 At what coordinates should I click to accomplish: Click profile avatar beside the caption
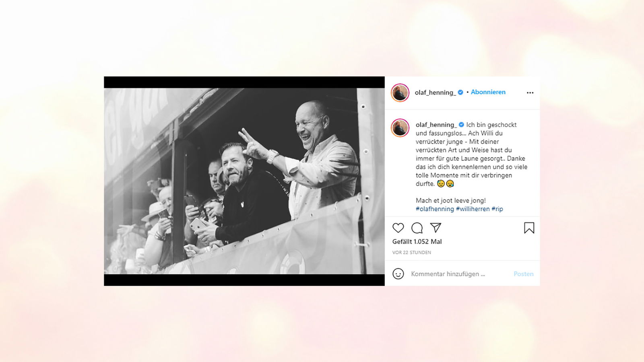(x=400, y=128)
